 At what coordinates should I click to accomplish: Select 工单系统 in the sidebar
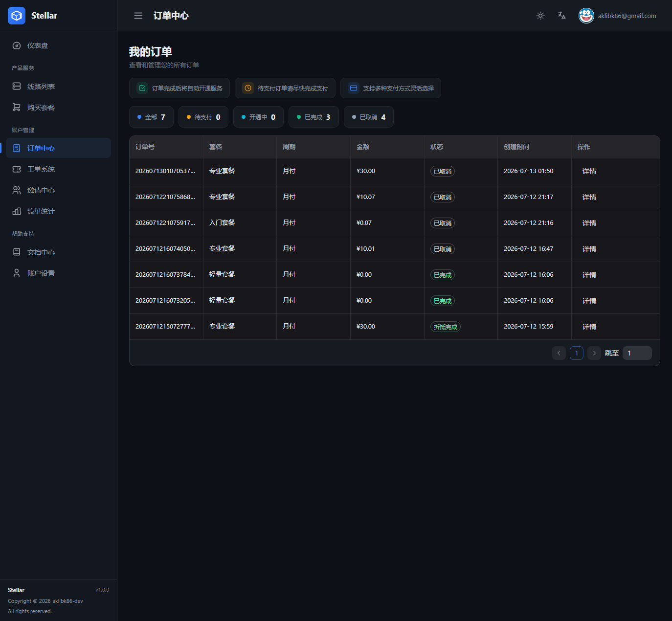(58, 169)
